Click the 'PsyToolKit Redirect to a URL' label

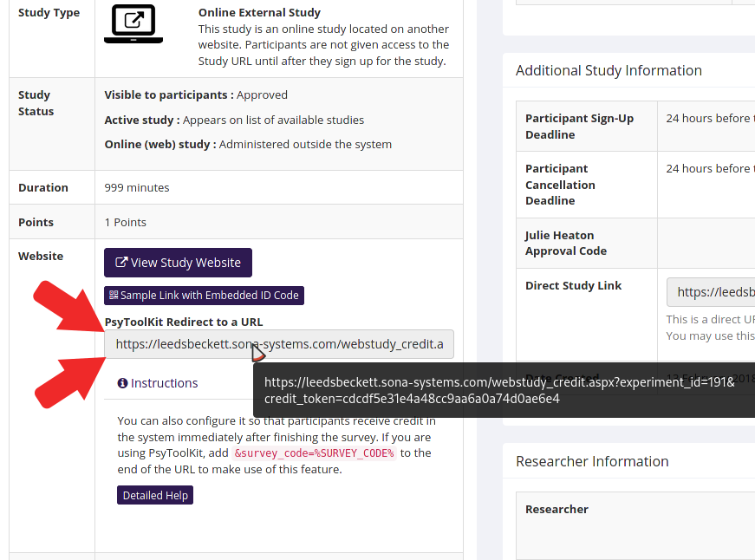tap(184, 322)
